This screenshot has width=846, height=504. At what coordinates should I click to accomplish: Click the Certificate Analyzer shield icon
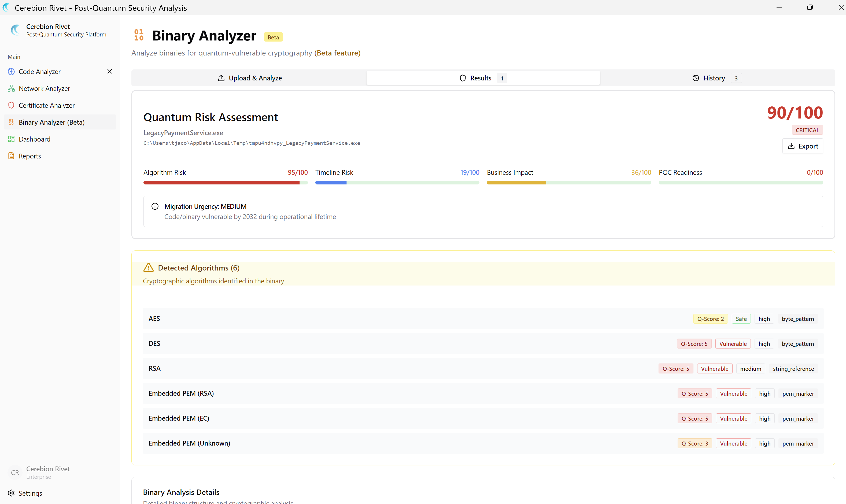click(x=11, y=105)
